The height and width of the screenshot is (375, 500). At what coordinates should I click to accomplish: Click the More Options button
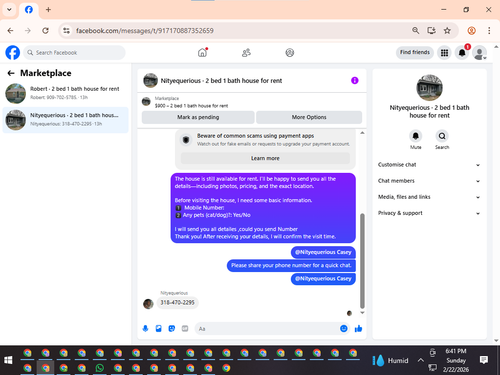click(309, 117)
